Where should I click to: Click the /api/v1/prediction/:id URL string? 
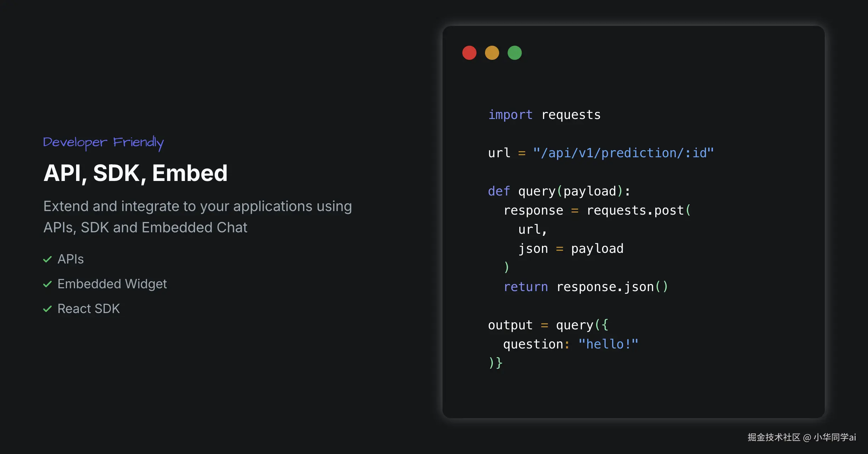pyautogui.click(x=623, y=153)
